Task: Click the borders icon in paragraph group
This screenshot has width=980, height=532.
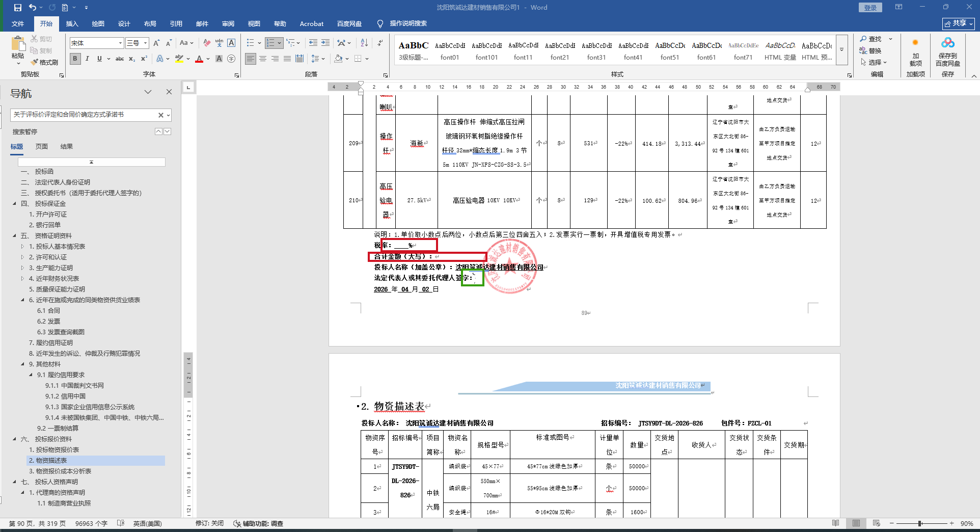Action: click(358, 59)
